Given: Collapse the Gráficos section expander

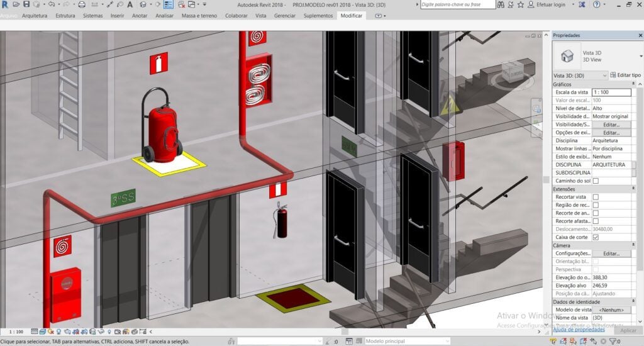Looking at the screenshot, I should [633, 84].
